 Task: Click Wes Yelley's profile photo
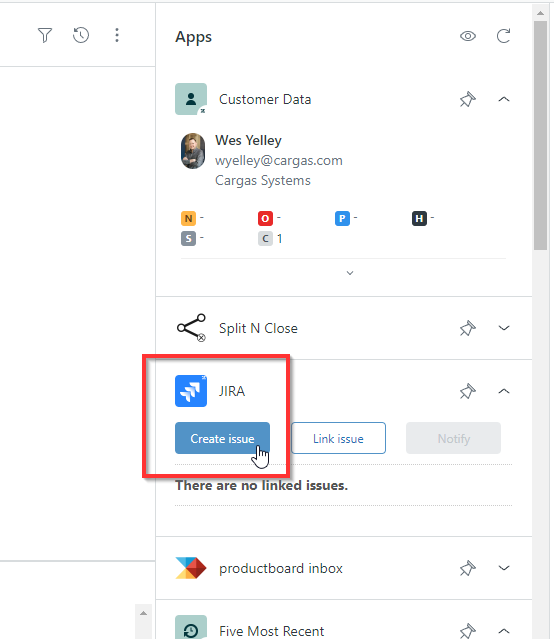[193, 151]
